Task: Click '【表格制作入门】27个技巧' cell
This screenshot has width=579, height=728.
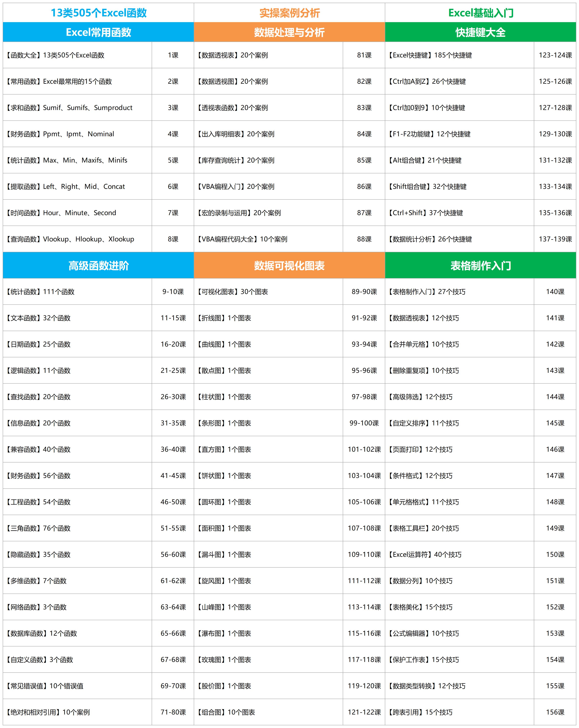Action: (x=460, y=292)
